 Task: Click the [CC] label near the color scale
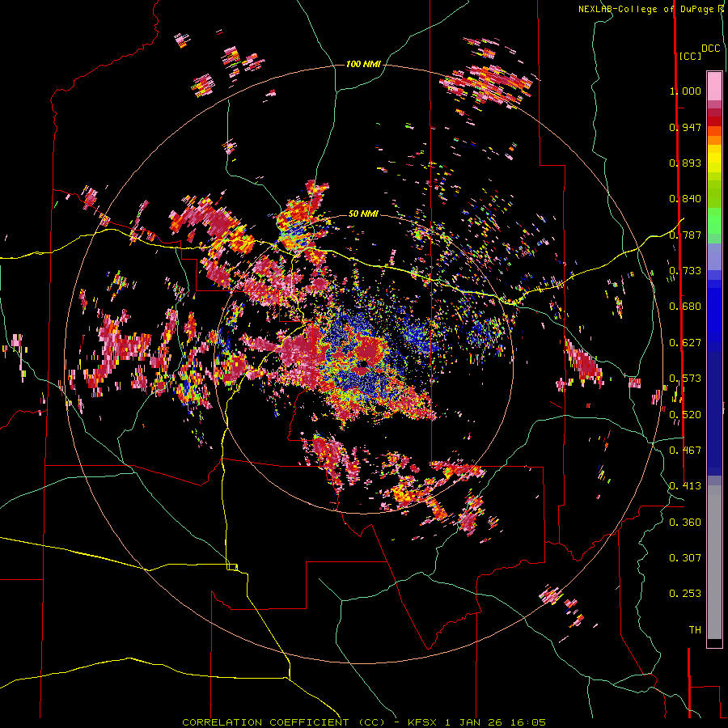(690, 56)
